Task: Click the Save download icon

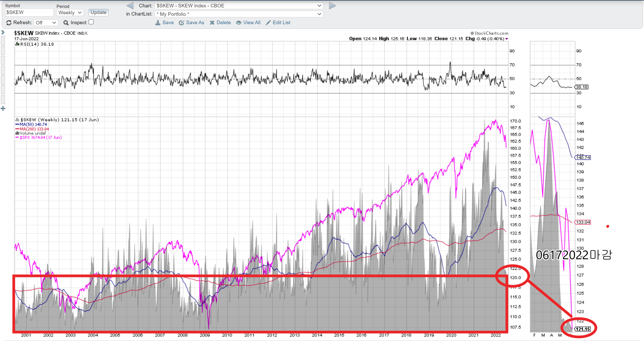Action: click(x=158, y=23)
